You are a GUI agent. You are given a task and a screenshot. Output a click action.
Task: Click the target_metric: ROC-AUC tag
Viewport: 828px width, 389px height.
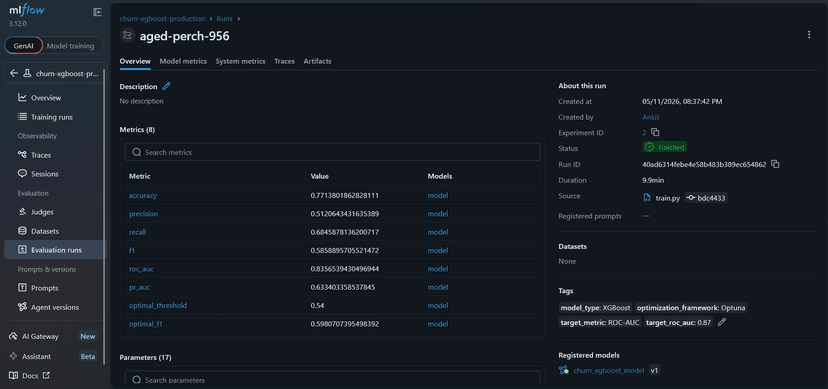[x=600, y=322]
